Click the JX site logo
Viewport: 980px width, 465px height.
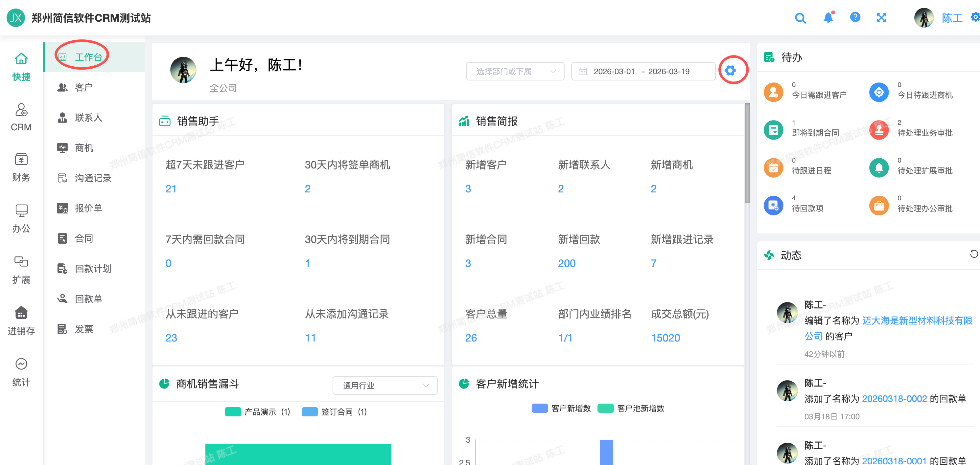(16, 17)
